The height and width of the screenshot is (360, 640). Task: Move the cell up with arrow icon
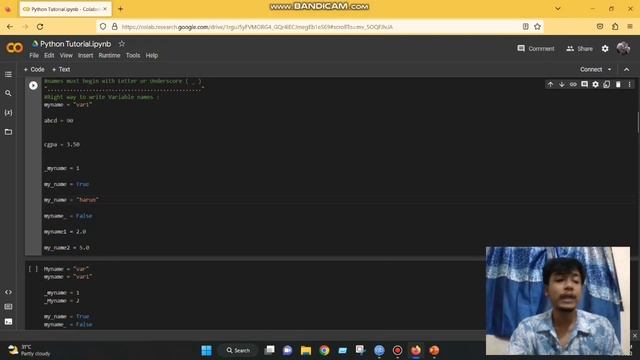pos(550,84)
